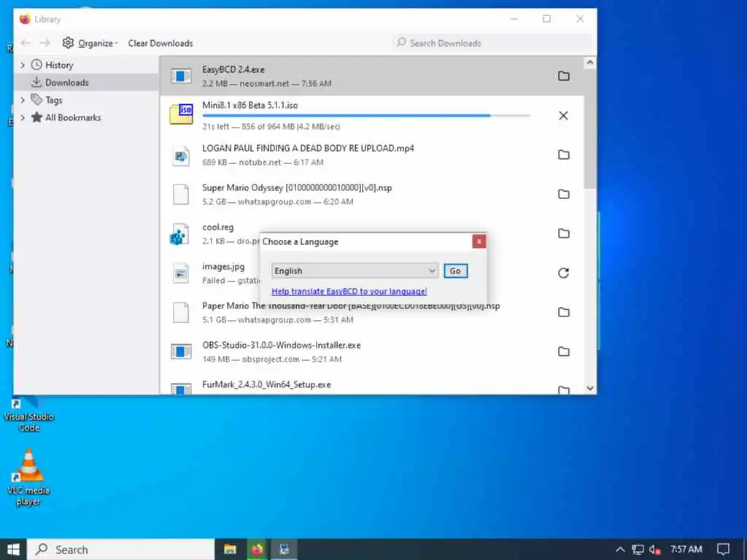Show OBS-Studio installer in folder
Screen dimensions: 747x560
point(564,352)
